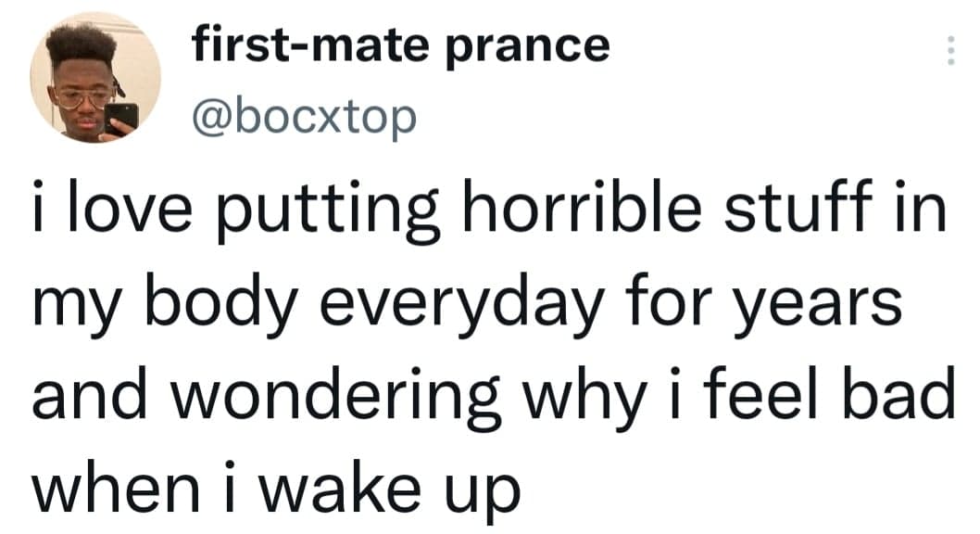The height and width of the screenshot is (534, 980).
Task: Open the three-dot more options menu
Action: point(948,49)
